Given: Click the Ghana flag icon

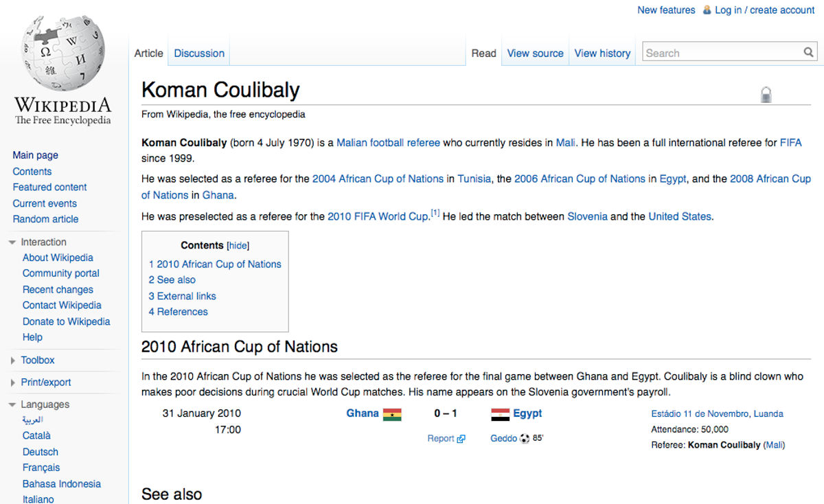Looking at the screenshot, I should pos(392,414).
